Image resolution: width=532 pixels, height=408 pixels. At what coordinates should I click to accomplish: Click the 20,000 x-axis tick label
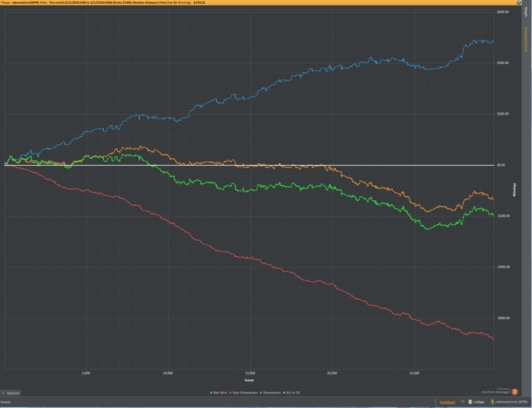click(332, 373)
